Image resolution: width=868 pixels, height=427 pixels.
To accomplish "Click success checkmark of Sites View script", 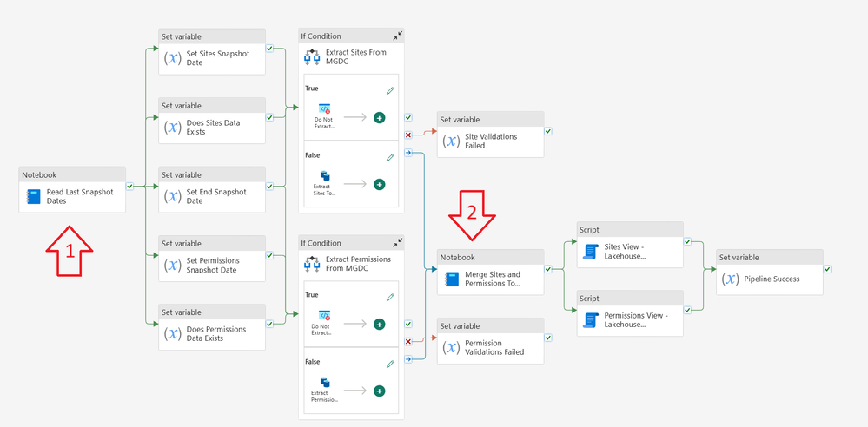I will point(687,242).
